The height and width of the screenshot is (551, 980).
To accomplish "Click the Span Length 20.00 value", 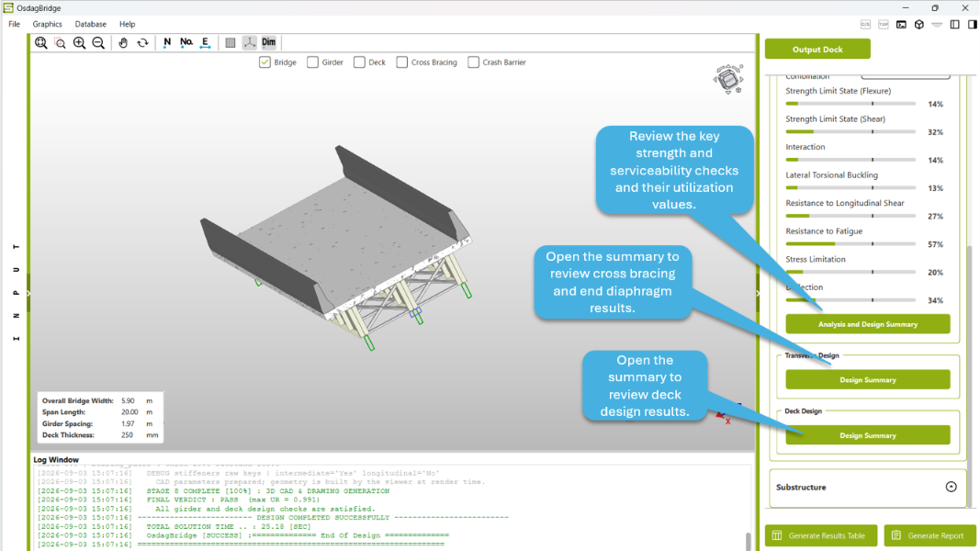I will coord(130,412).
